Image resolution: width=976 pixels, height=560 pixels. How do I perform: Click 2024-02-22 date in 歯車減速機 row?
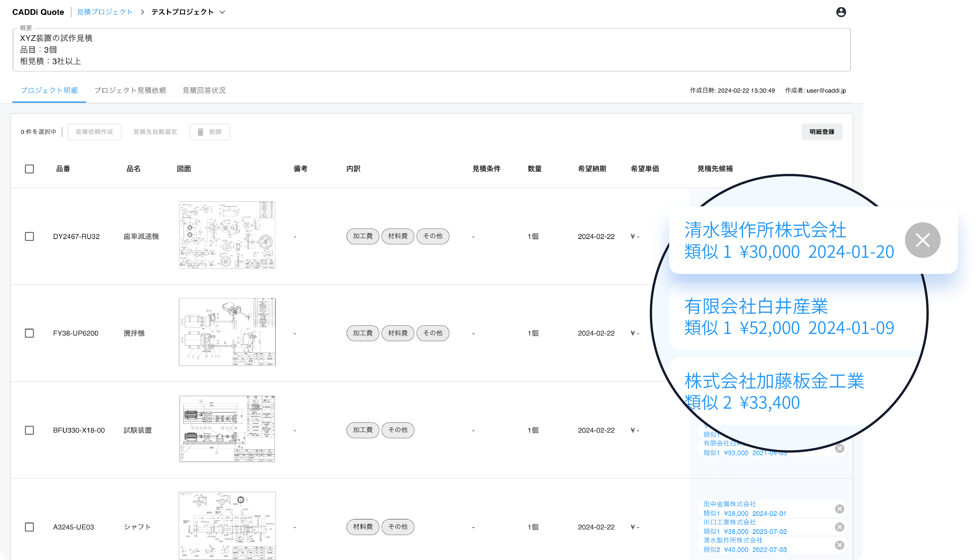pyautogui.click(x=596, y=237)
